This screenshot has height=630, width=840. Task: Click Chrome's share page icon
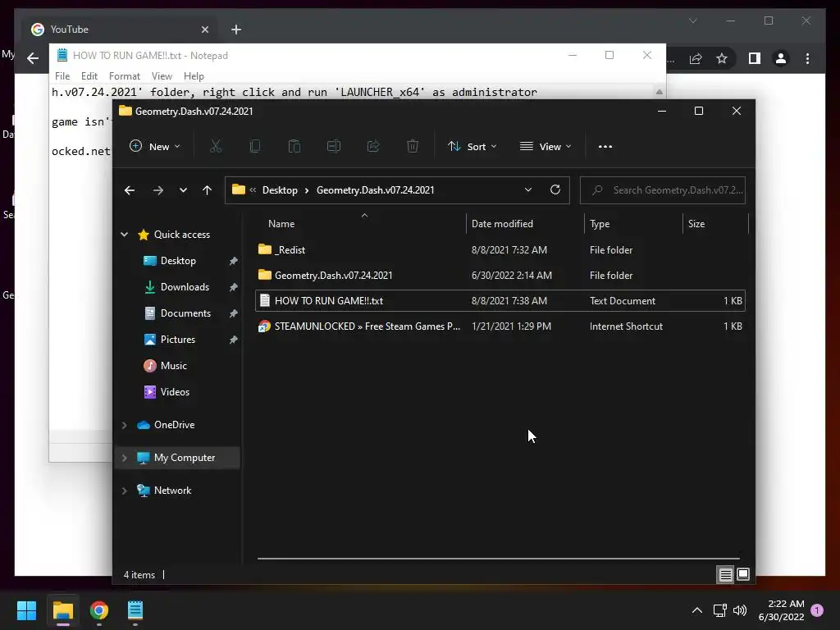point(696,58)
